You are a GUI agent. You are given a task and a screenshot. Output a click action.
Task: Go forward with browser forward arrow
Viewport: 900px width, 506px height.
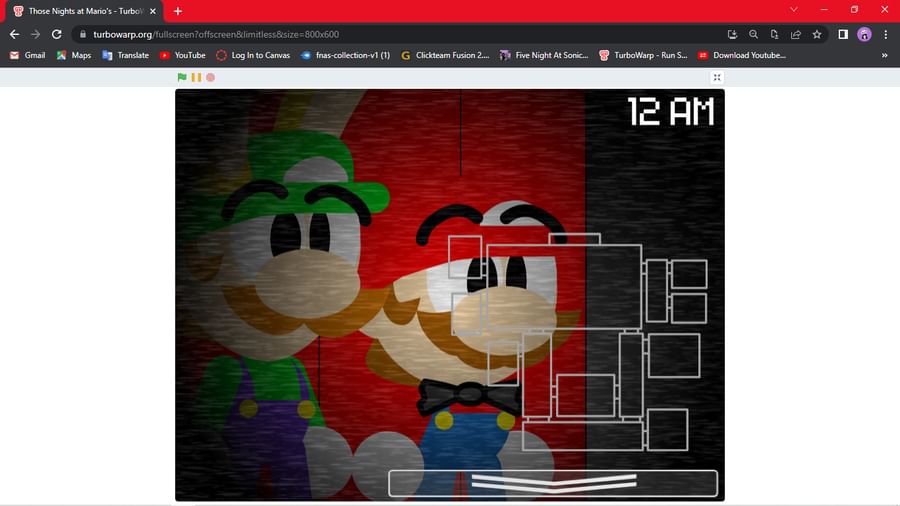36,34
